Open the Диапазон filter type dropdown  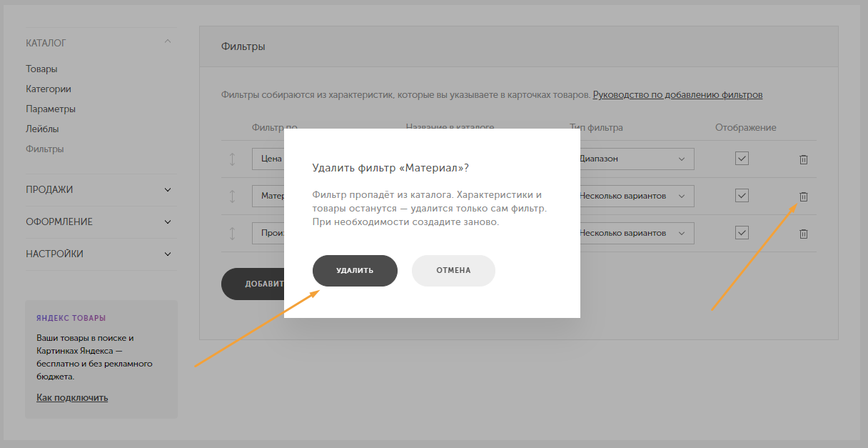[637, 159]
